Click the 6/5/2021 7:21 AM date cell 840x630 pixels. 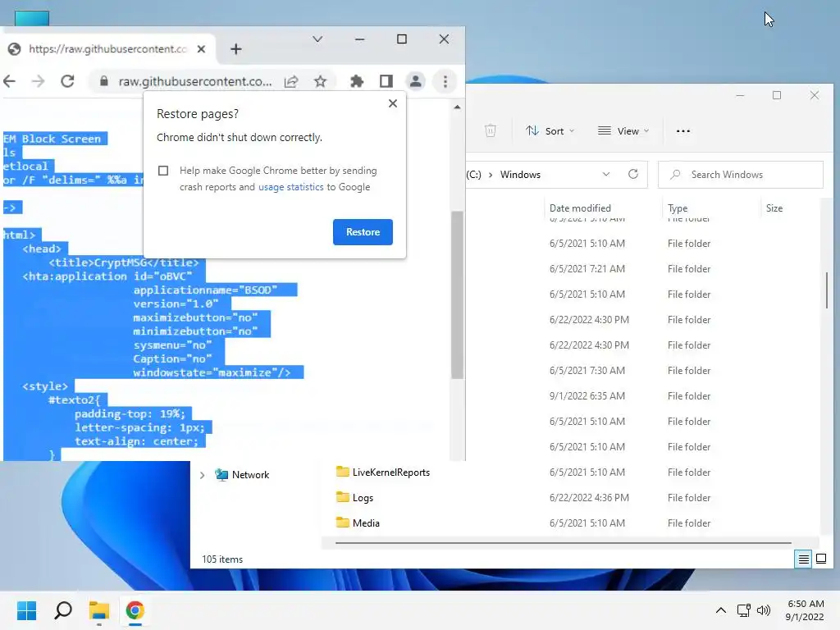click(x=587, y=269)
